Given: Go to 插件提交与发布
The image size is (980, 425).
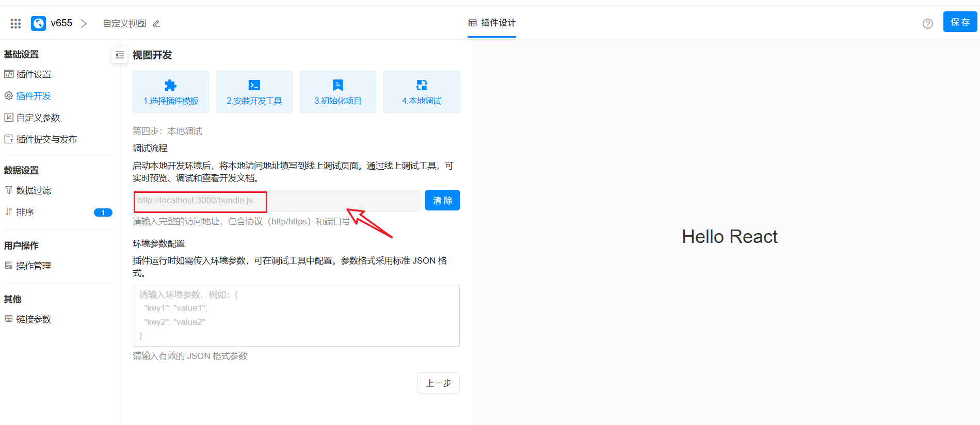Looking at the screenshot, I should coord(46,139).
